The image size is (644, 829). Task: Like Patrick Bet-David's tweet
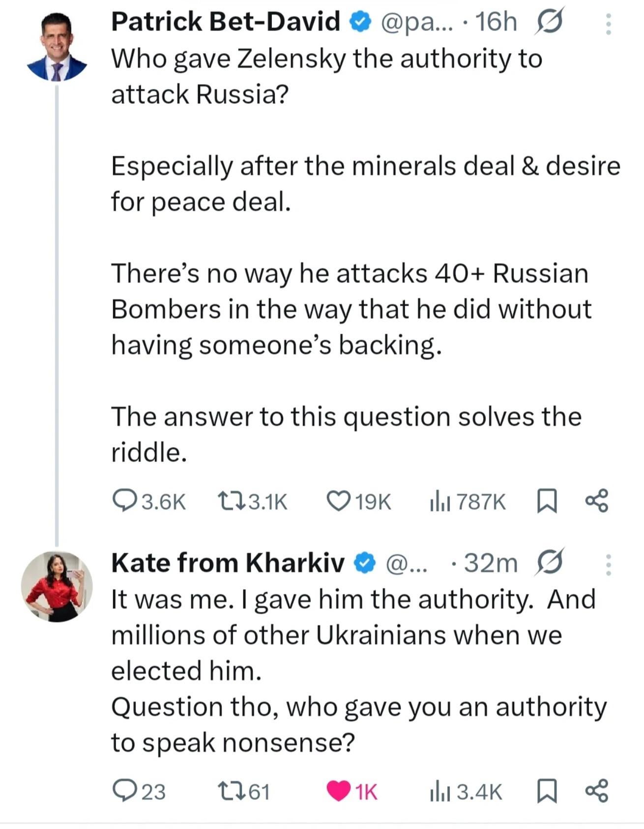tap(338, 501)
